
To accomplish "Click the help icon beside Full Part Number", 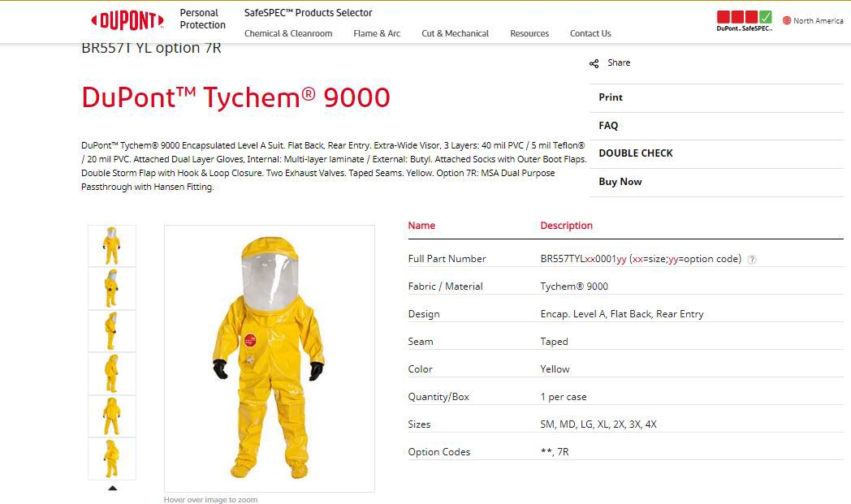I will pos(752,260).
